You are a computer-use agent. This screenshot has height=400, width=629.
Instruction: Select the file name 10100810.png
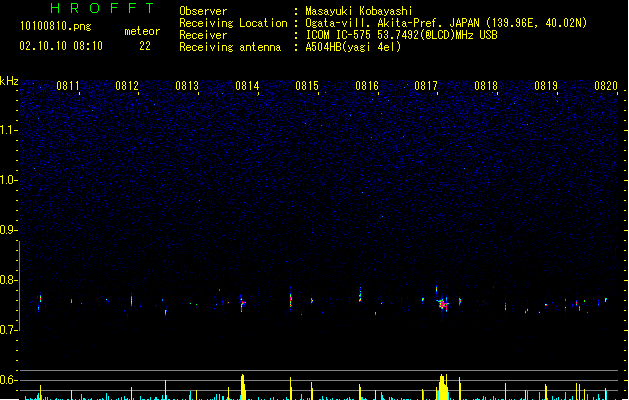pyautogui.click(x=55, y=26)
